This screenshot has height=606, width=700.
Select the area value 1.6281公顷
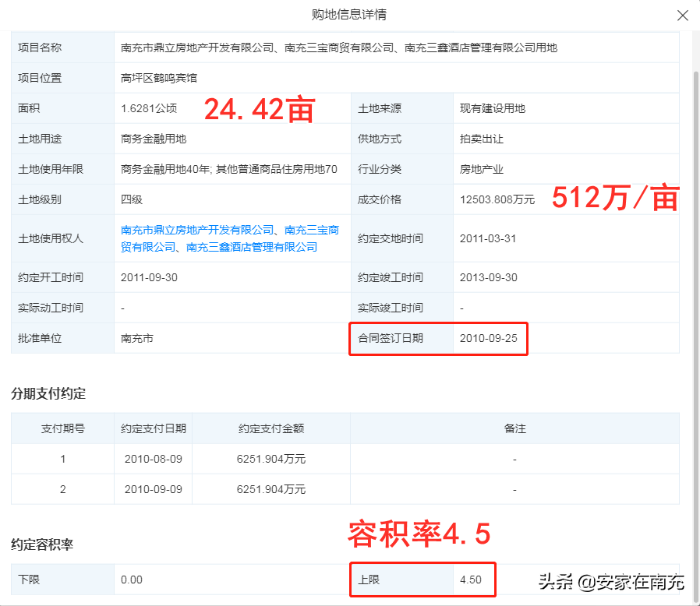tap(149, 108)
